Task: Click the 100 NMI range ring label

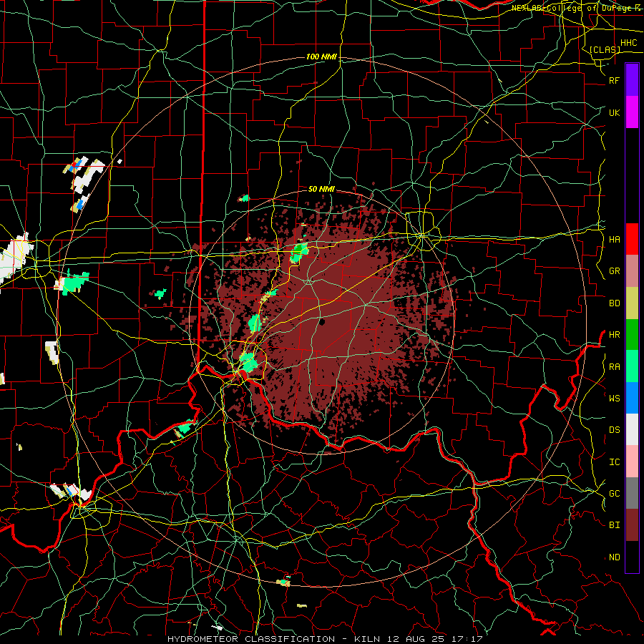Action: pos(321,57)
